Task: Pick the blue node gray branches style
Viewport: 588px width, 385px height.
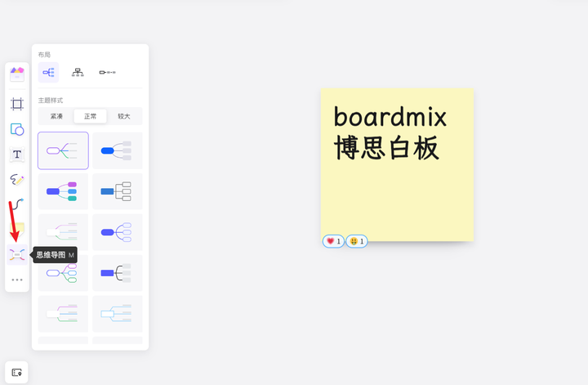Action: tap(118, 150)
